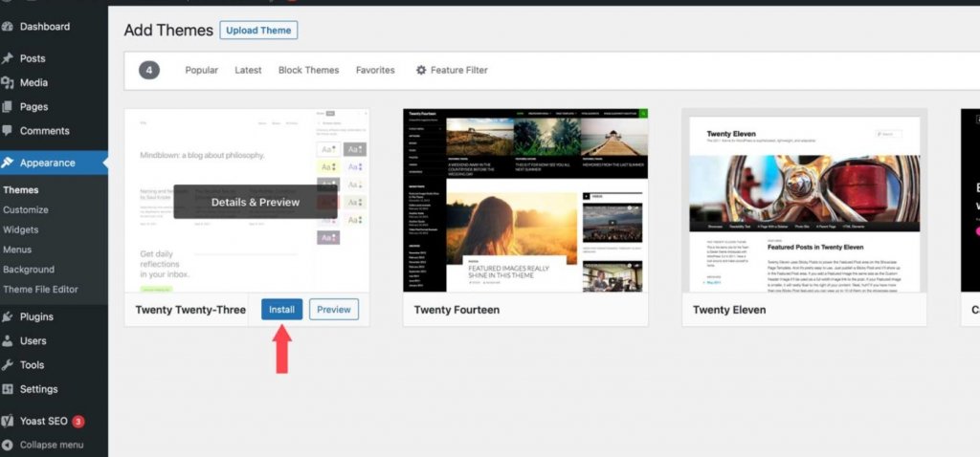Screen dimensions: 980x457
Task: Click the Twenty Fourteen theme name
Action: (457, 310)
